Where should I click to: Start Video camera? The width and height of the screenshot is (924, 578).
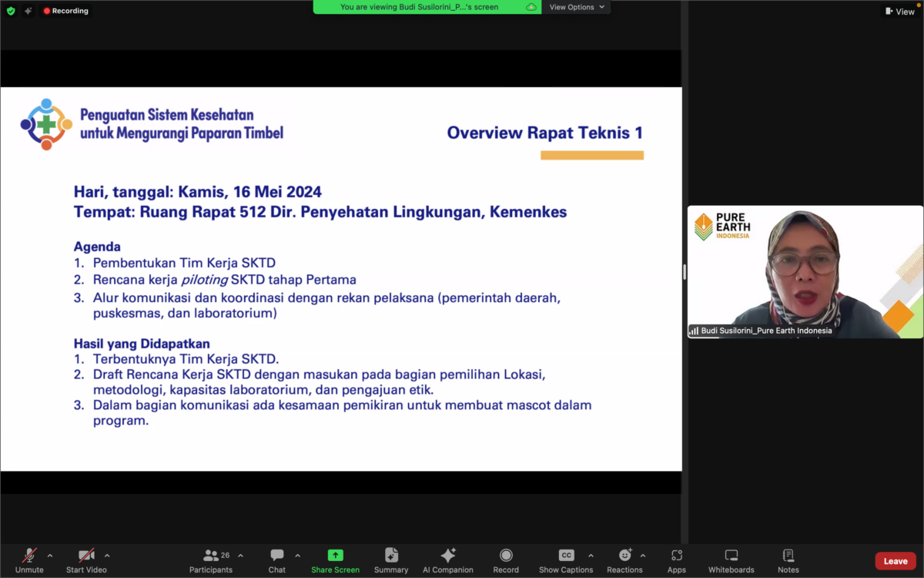click(x=85, y=560)
